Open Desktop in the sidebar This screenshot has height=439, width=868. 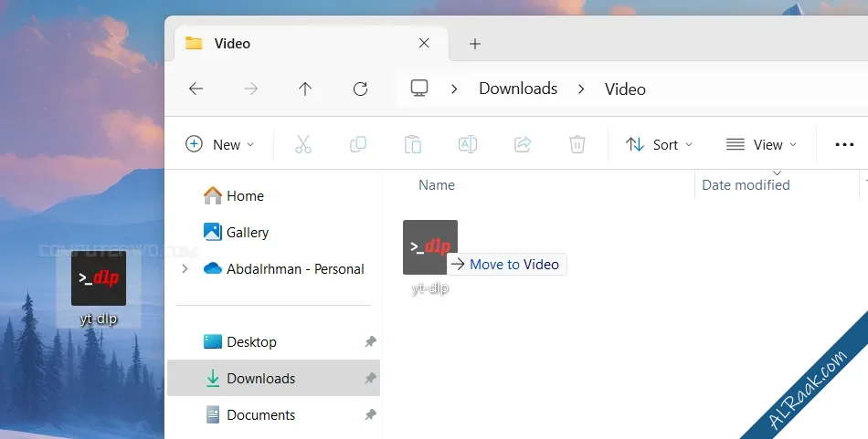point(239,341)
